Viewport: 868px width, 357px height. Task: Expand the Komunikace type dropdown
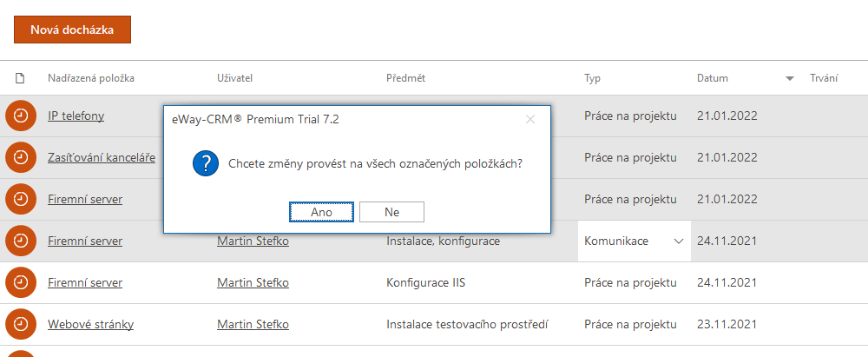(x=678, y=241)
